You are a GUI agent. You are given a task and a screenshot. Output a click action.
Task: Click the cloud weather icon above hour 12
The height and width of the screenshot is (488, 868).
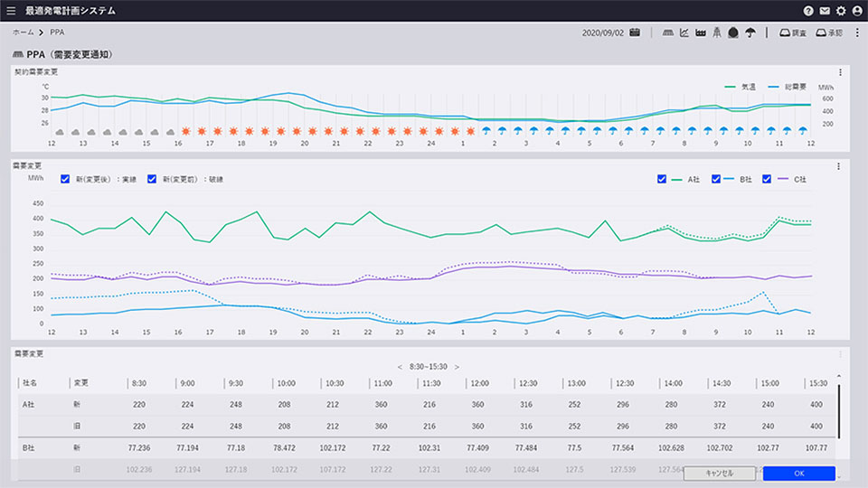[x=60, y=132]
